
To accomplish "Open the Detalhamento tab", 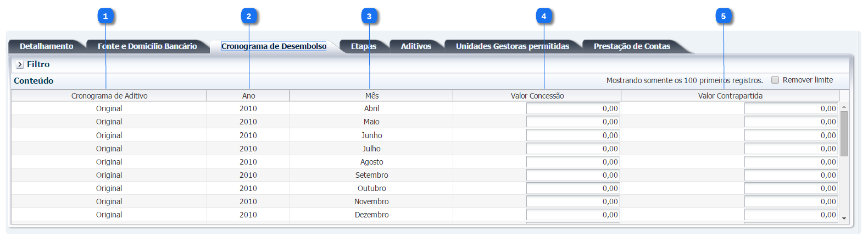I will click(46, 46).
